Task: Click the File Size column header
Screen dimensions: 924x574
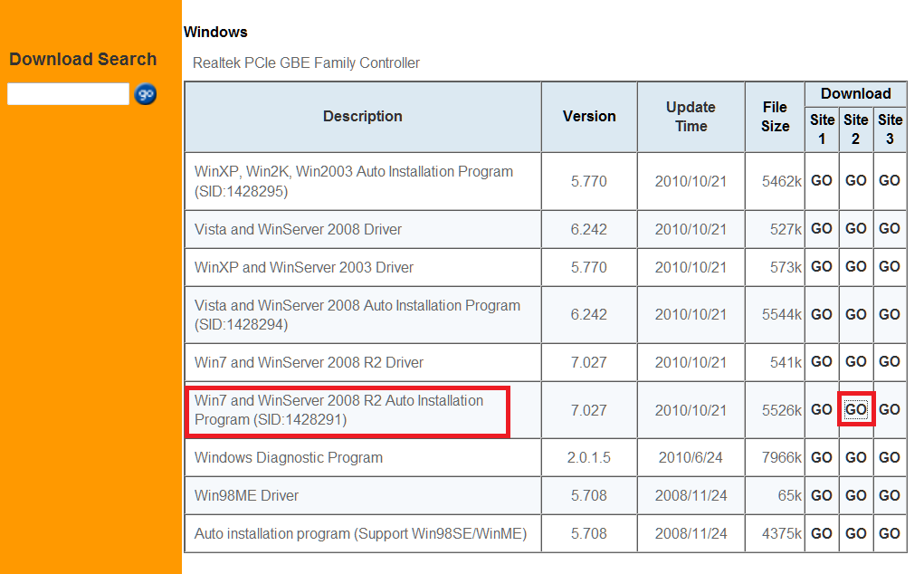Action: click(x=775, y=117)
